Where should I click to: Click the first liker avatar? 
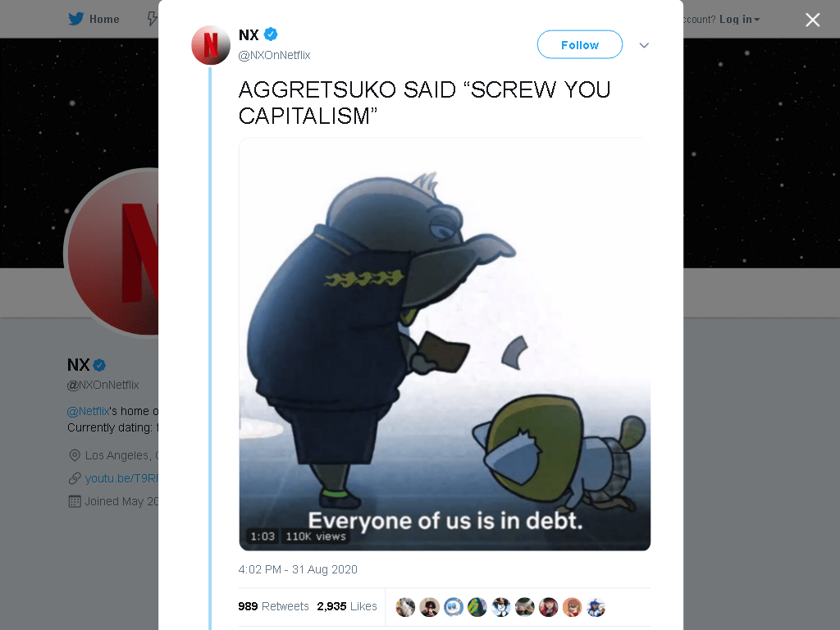(405, 607)
